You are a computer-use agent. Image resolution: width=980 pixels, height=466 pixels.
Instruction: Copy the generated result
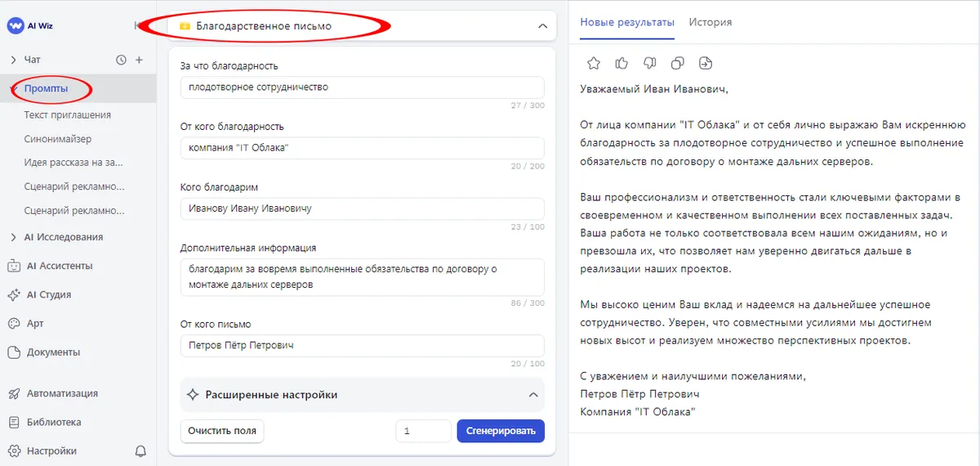[x=677, y=63]
